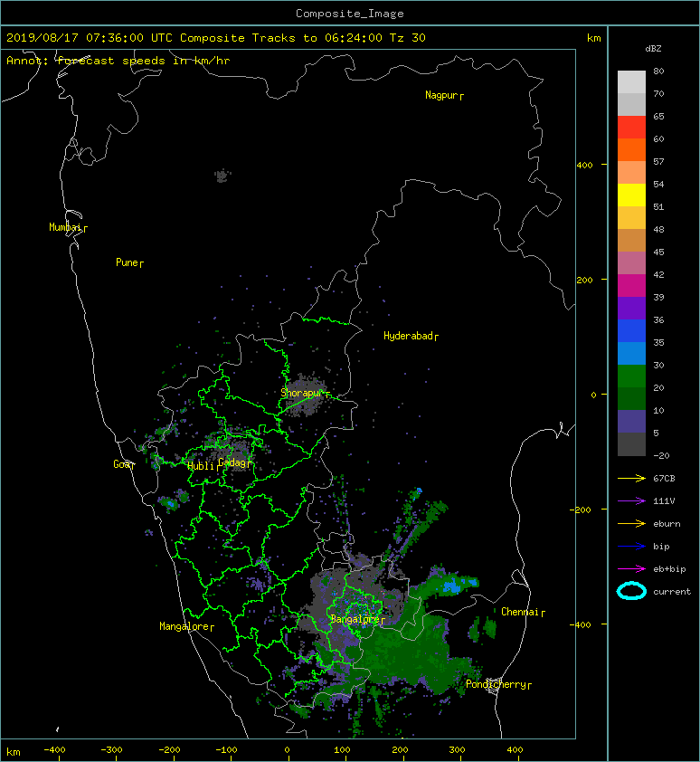Click the Hyderabad city label
The height and width of the screenshot is (762, 700).
point(408,336)
